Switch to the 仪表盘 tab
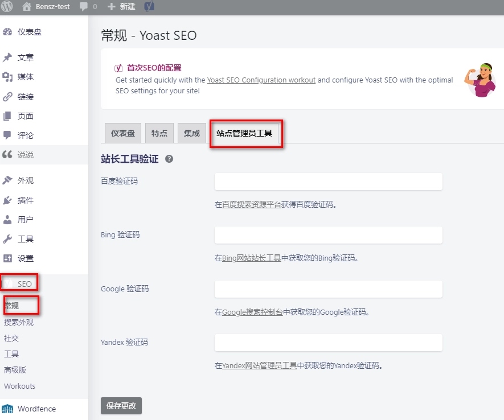The image size is (504, 420). tap(123, 133)
